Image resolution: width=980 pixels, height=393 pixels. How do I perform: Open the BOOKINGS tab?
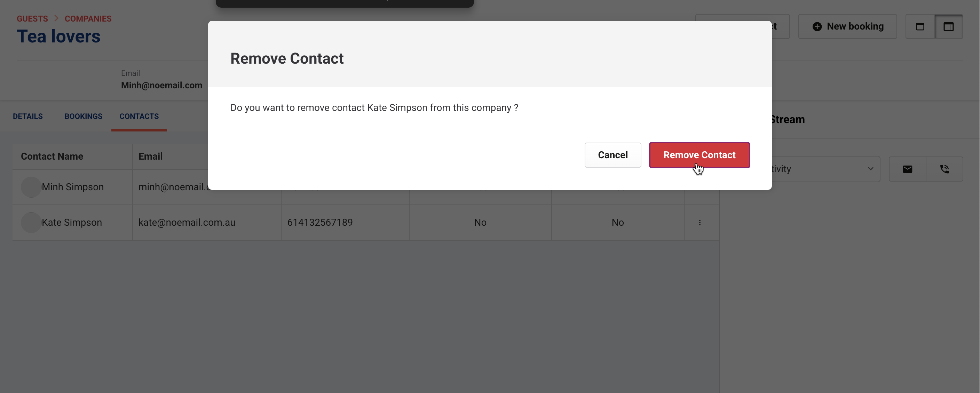(83, 116)
